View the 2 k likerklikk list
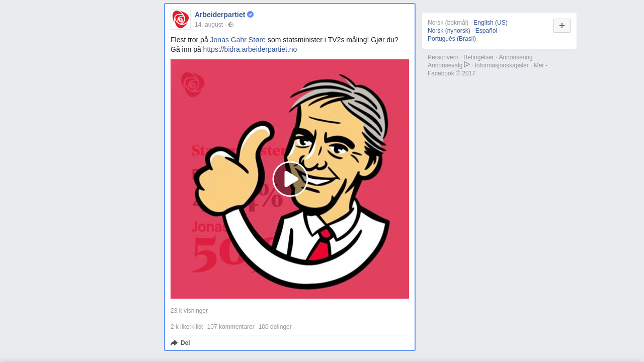Viewport: 644px width, 362px height. point(187,327)
